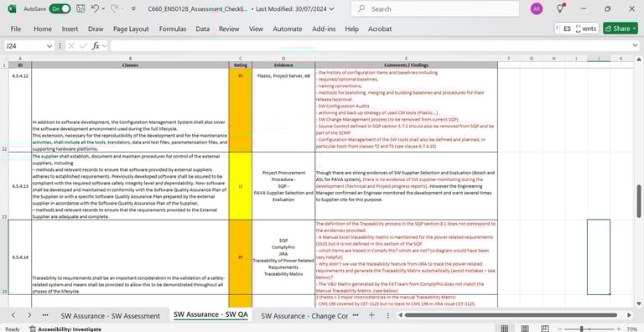Open Customize Quick Access Toolbar dropdown
This screenshot has height=332, width=644.
pos(133,8)
